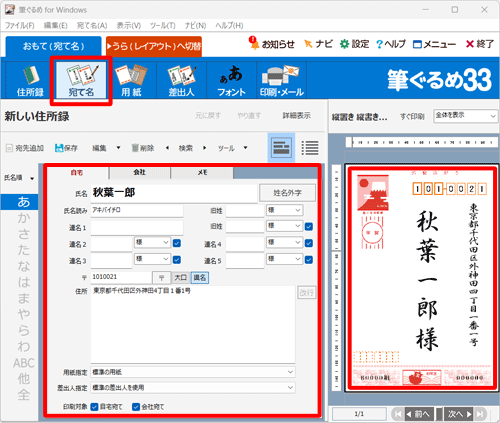
Task: Click the 次へ next page button
Action: [x=460, y=414]
